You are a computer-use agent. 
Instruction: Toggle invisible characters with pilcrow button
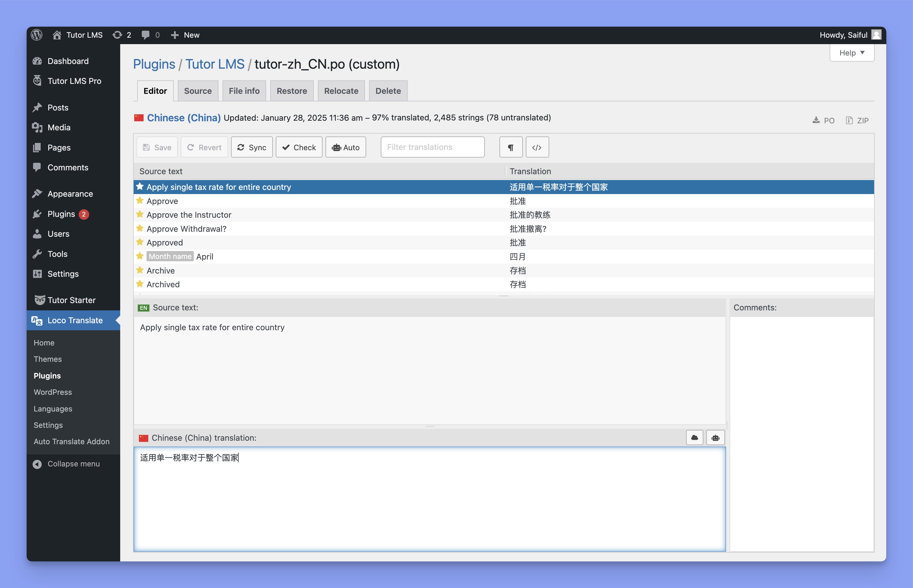511,147
